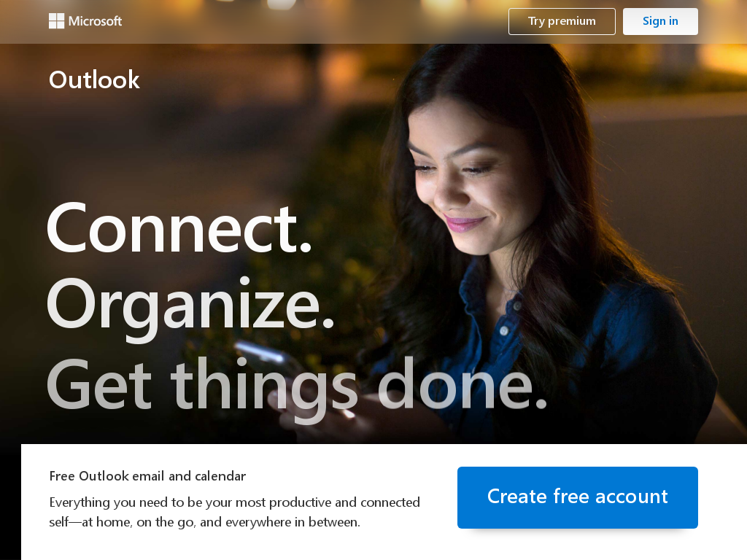Click the Try premium button
747x560 pixels.
(562, 21)
